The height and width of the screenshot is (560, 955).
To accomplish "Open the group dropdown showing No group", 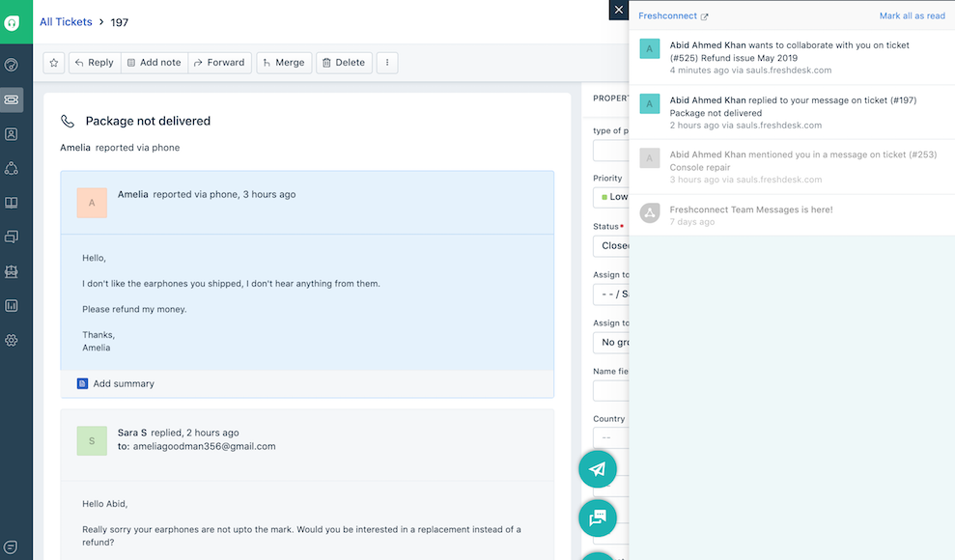I will coord(611,343).
